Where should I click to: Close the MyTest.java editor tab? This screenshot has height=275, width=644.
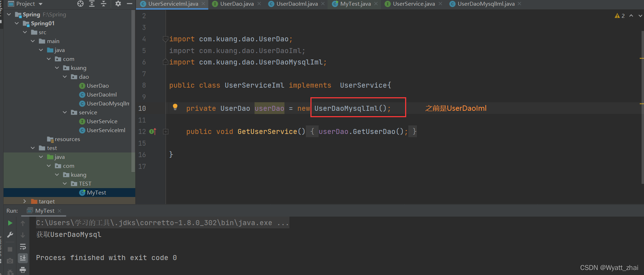pyautogui.click(x=376, y=4)
